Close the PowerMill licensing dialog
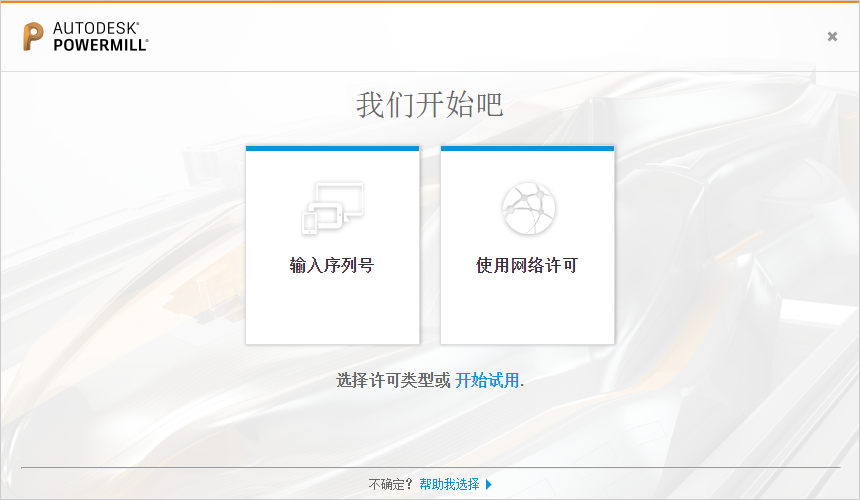Screen dimensions: 860x500 (832, 36)
